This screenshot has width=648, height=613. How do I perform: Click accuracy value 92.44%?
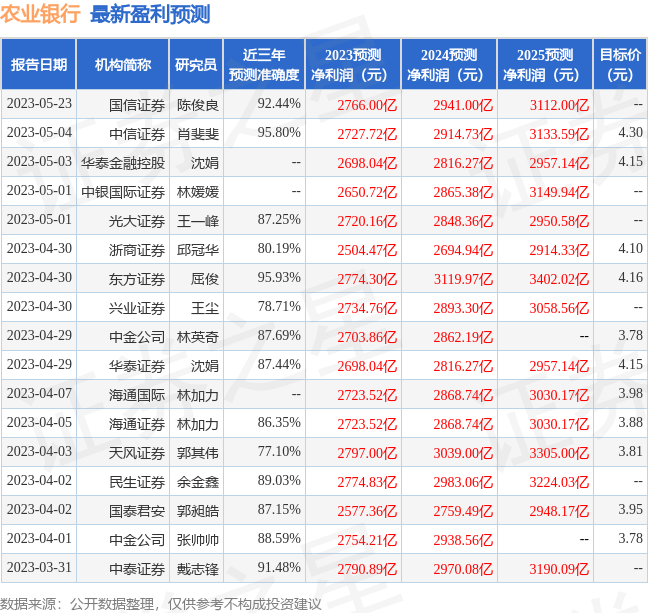[x=279, y=103]
